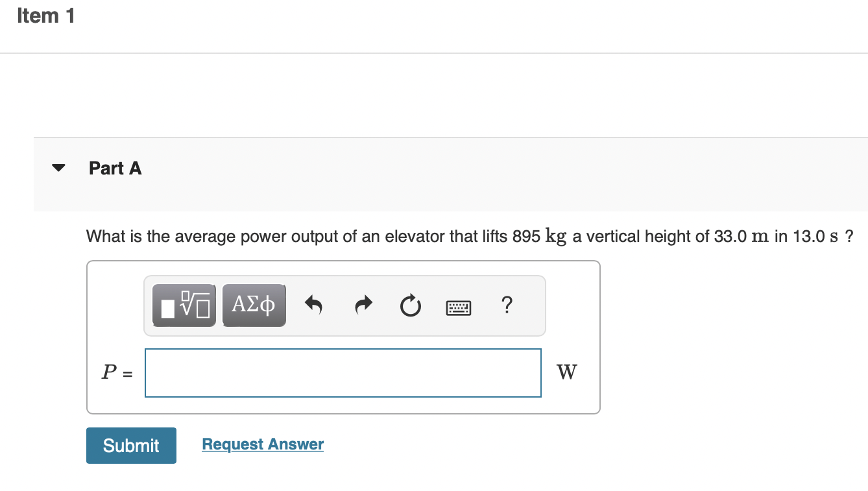This screenshot has width=868, height=491.
Task: Undo the last answer edit
Action: (314, 305)
